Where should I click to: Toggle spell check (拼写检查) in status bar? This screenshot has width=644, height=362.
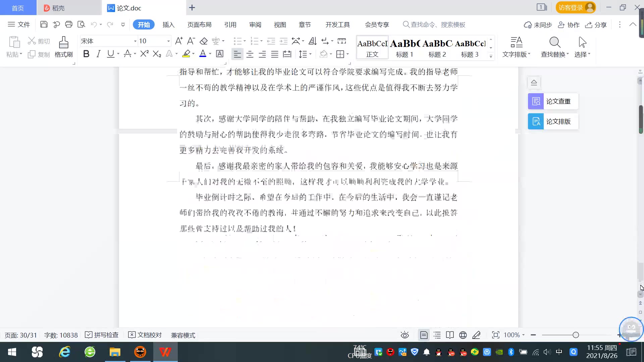coord(102,335)
